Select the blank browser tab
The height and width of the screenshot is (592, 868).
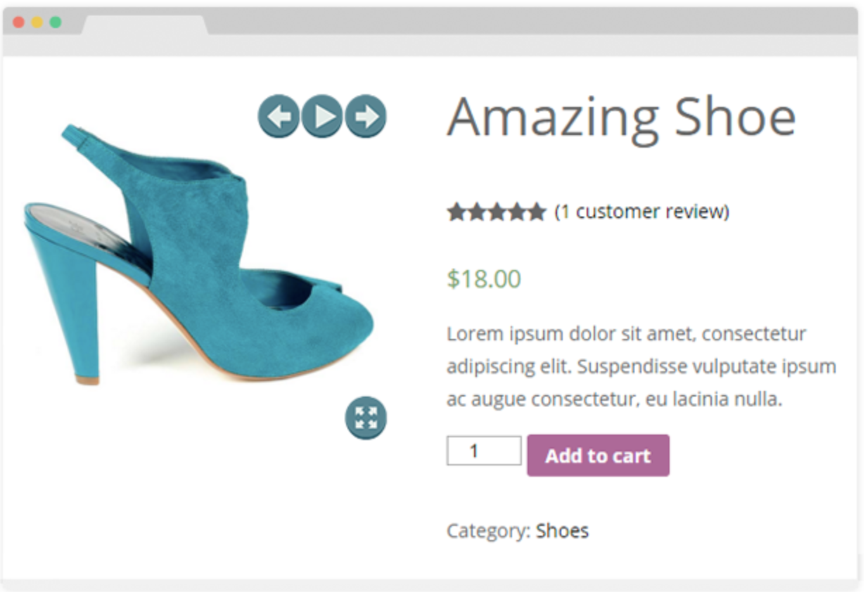146,24
